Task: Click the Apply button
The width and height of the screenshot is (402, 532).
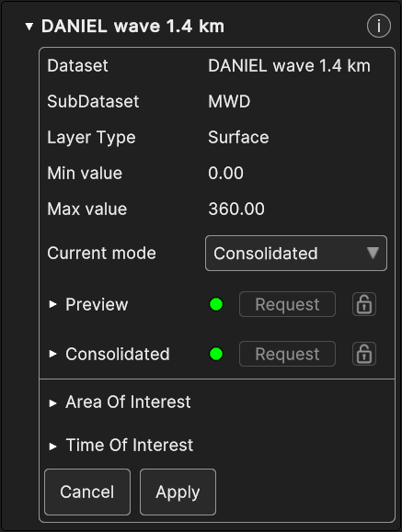Action: [178, 492]
